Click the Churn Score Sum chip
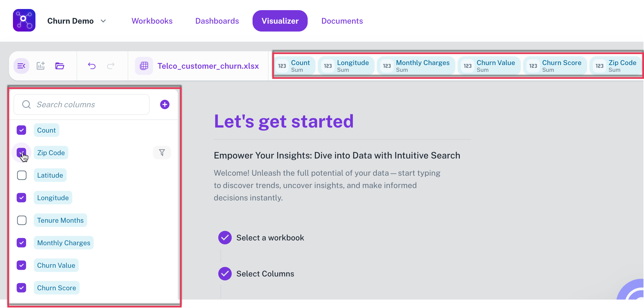Viewport: 644px width, 308px height. (x=555, y=66)
